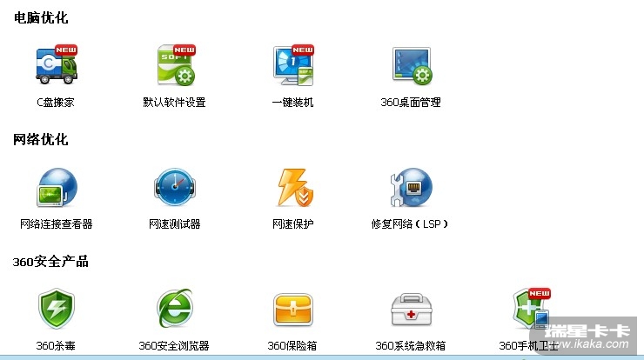Click the 网速测试器 label

pos(175,224)
